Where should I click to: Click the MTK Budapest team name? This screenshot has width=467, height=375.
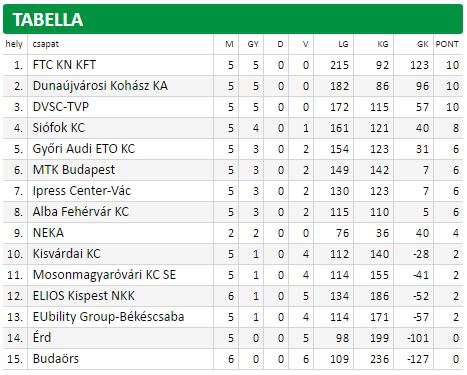[74, 170]
